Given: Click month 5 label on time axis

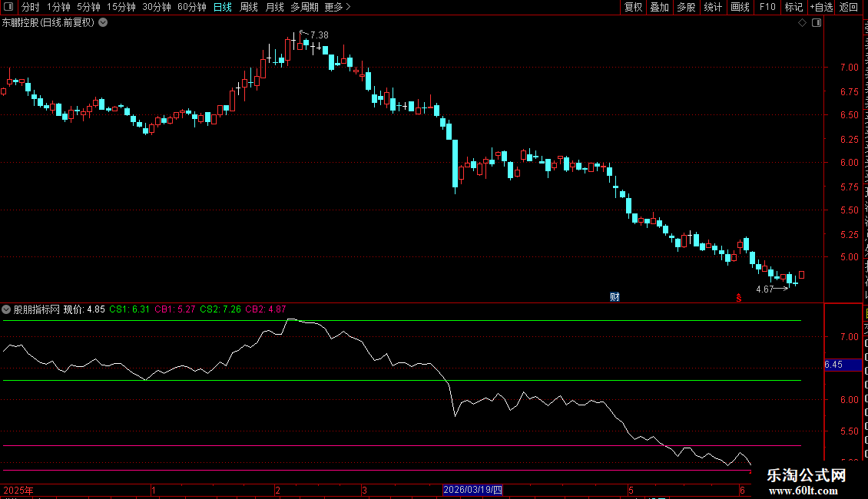Looking at the screenshot, I should click(x=631, y=490).
